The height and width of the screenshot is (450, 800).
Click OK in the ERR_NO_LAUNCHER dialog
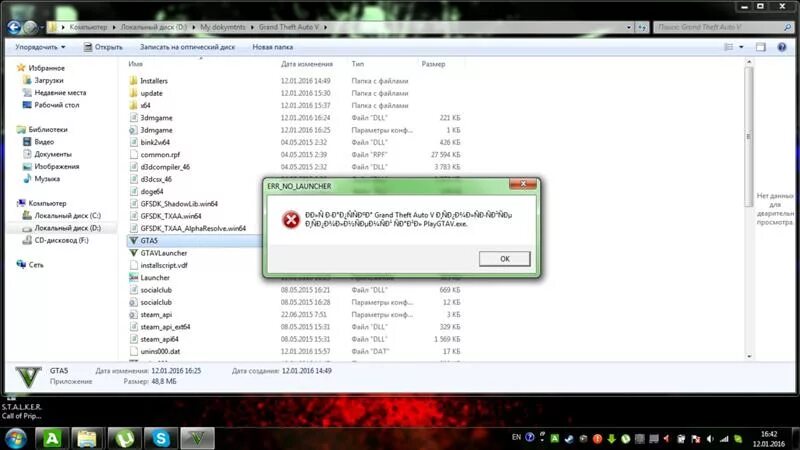(505, 259)
